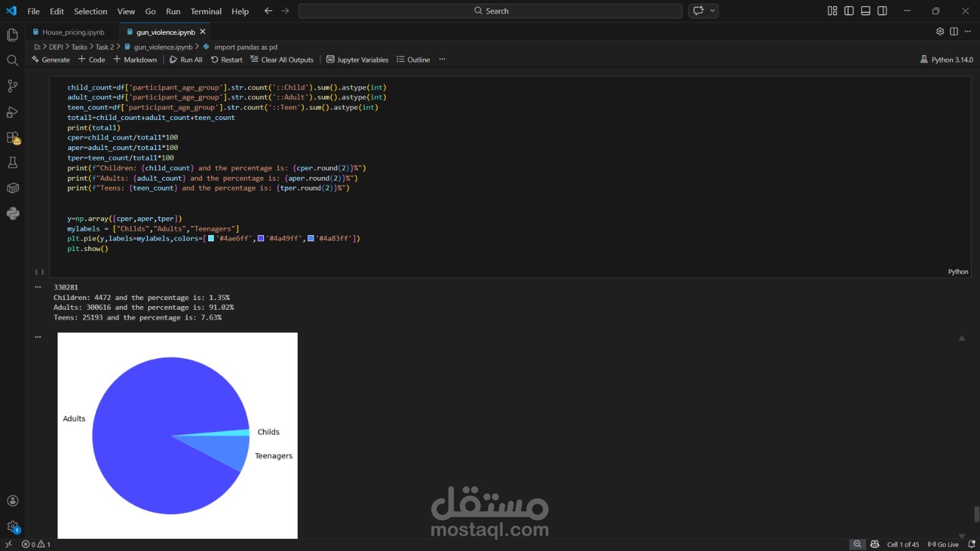Close the gun_violence.ipynb tab
The width and height of the screenshot is (980, 551).
point(203,32)
